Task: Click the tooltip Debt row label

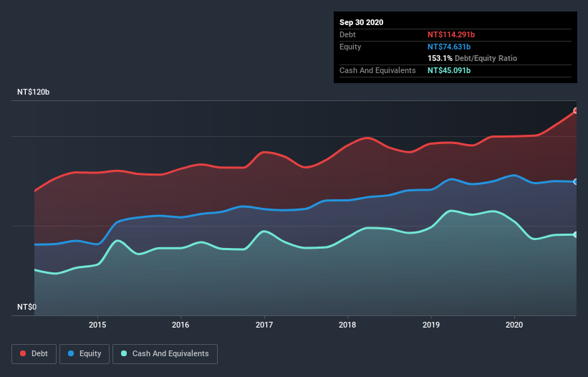Action: tap(347, 34)
